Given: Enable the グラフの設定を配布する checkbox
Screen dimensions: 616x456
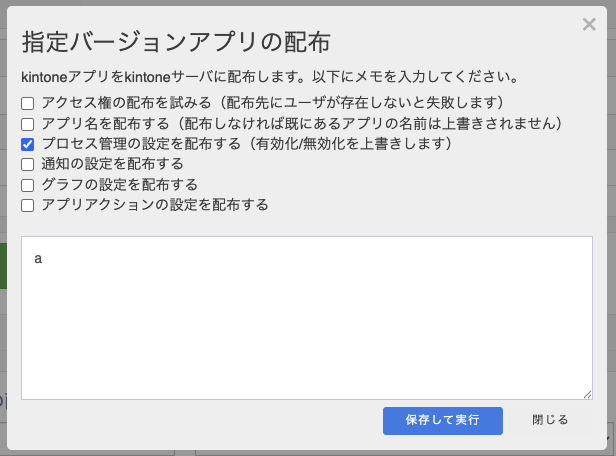Looking at the screenshot, I should pos(28,185).
